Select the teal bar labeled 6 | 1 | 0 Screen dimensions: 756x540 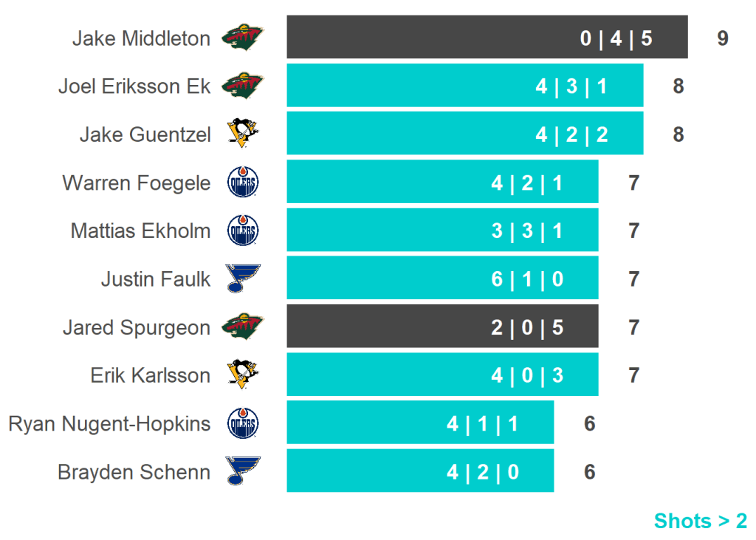(x=442, y=278)
